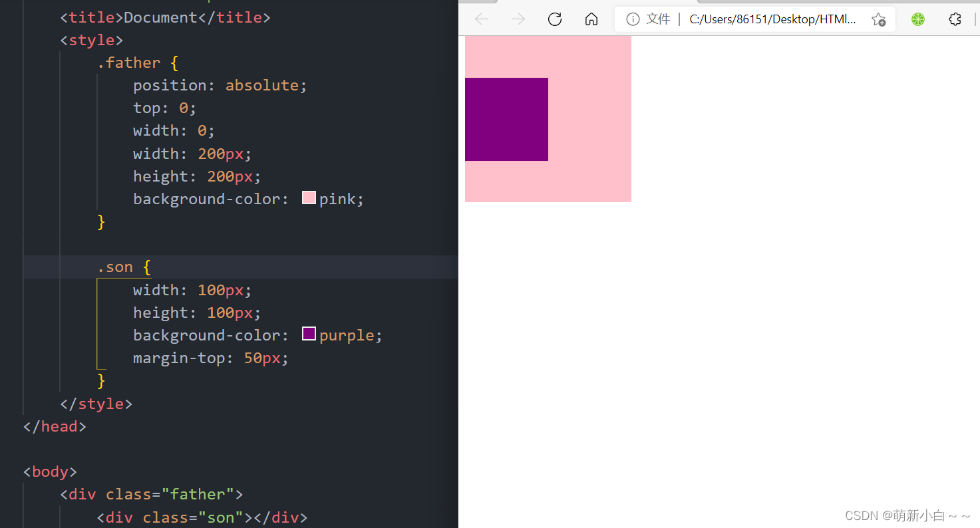Add page to favorites star icon
The width and height of the screenshot is (980, 528).
coord(878,19)
